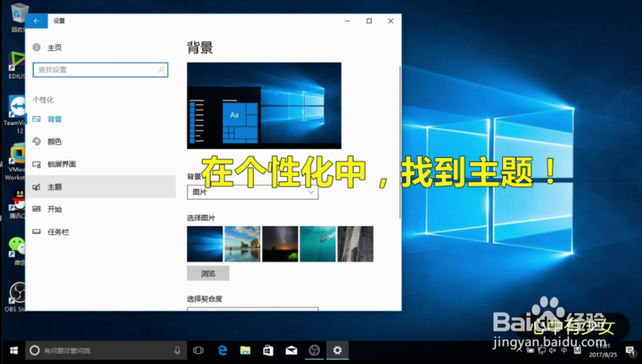The width and height of the screenshot is (642, 364).
Task: Select the WeChat desktop shortcut
Action: (17, 252)
